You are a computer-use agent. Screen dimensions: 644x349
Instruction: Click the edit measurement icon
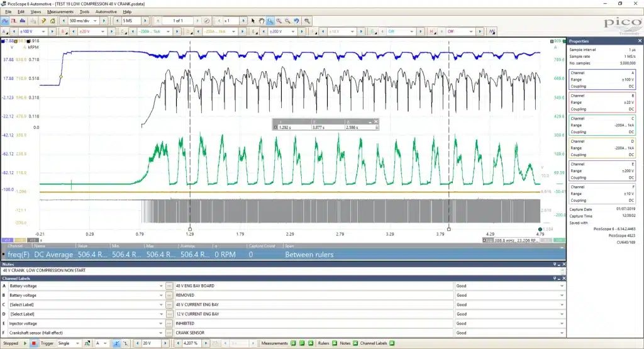tap(302, 343)
